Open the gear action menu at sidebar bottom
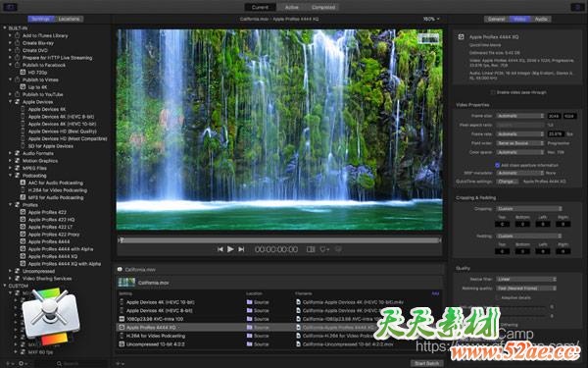This screenshot has width=588, height=368. (x=22, y=363)
